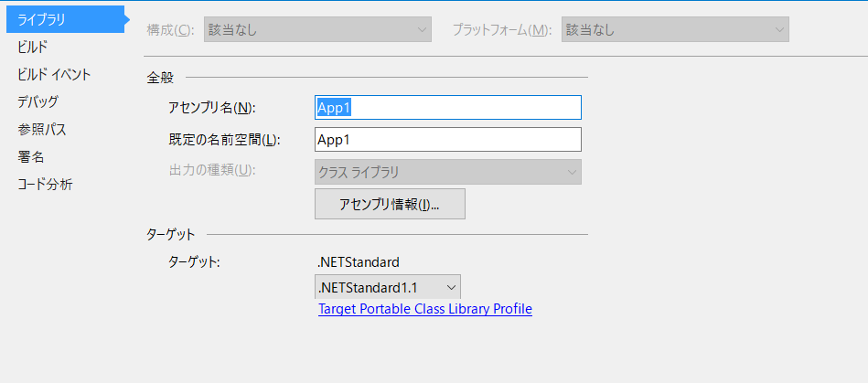Switch to the ビルド イベント tab
Image resolution: width=868 pixels, height=383 pixels.
coord(54,75)
